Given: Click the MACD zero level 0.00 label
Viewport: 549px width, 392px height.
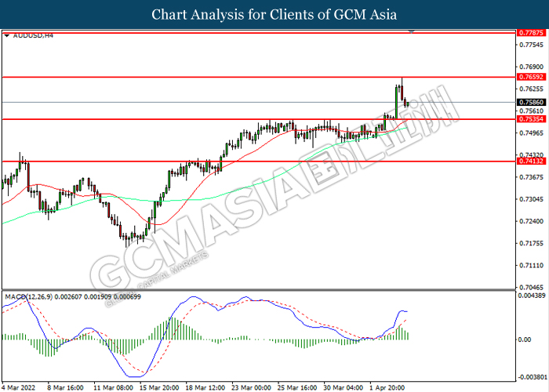Looking at the screenshot, I should pyautogui.click(x=525, y=339).
